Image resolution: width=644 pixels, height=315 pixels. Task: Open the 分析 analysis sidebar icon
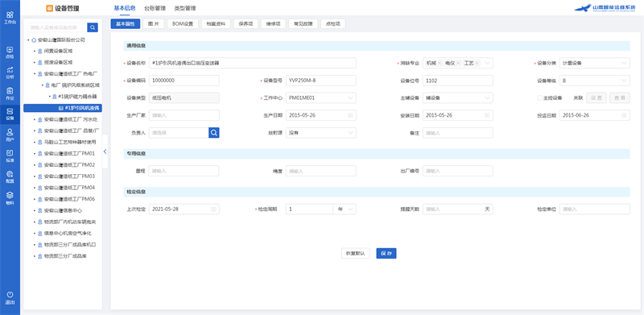[x=10, y=73]
